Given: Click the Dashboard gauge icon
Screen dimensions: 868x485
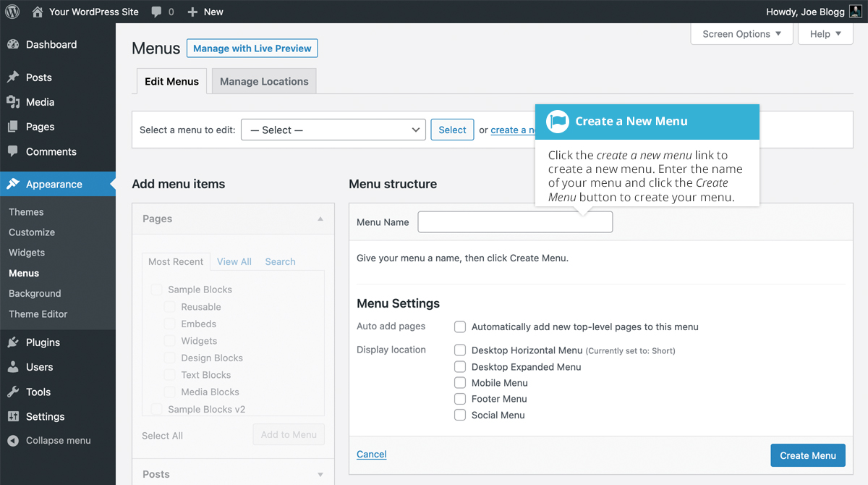Looking at the screenshot, I should [x=13, y=44].
